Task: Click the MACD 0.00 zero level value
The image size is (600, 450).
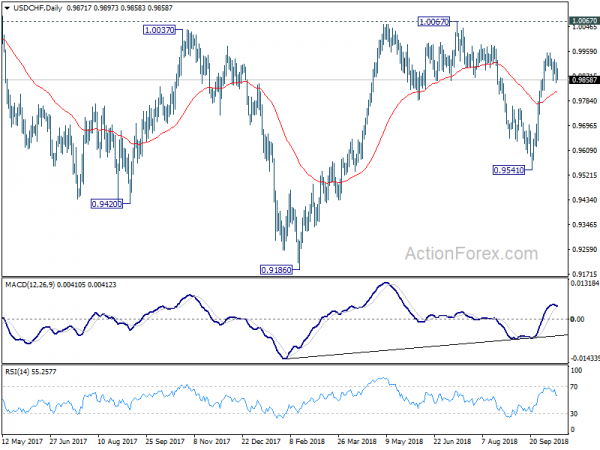Action: 577,319
